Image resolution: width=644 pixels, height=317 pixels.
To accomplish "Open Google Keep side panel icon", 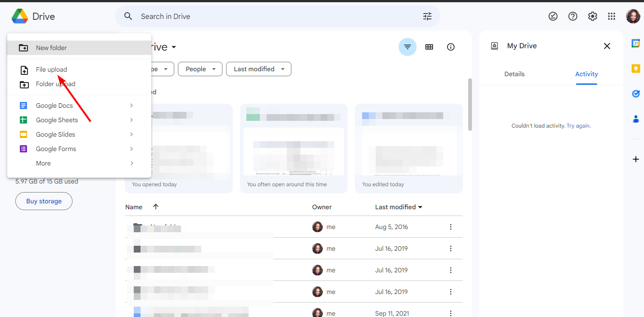I will (x=636, y=69).
